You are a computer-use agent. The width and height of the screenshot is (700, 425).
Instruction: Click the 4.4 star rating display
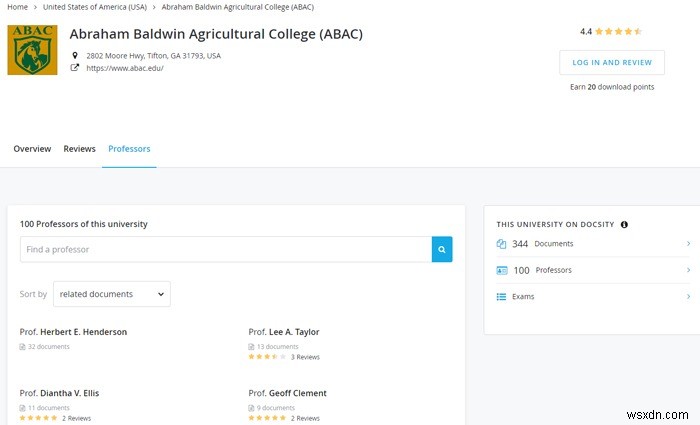pyautogui.click(x=611, y=31)
